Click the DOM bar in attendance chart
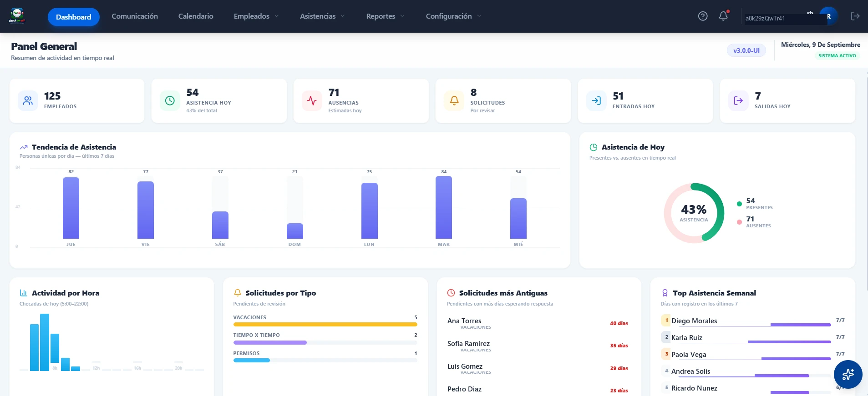 pos(294,231)
